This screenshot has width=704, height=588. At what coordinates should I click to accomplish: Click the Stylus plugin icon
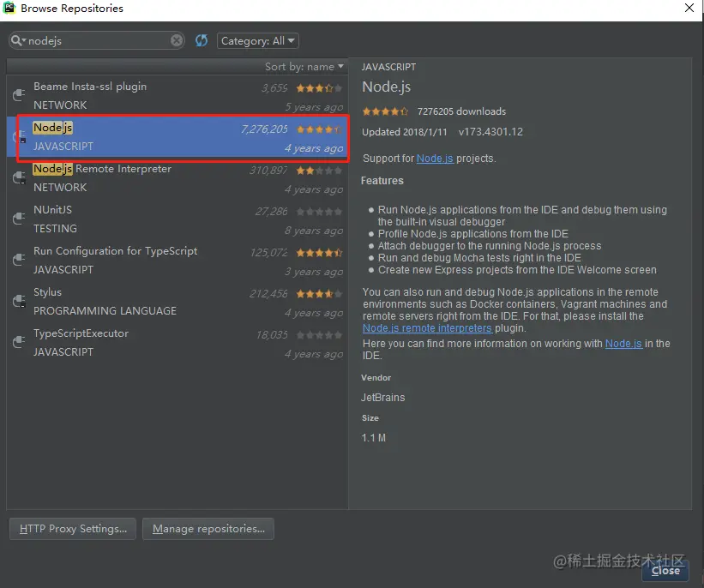19,301
